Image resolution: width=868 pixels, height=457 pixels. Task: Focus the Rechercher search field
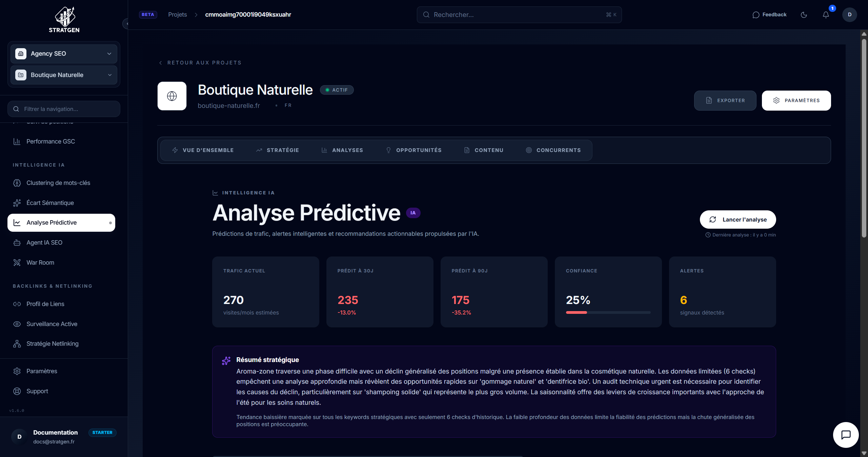519,15
